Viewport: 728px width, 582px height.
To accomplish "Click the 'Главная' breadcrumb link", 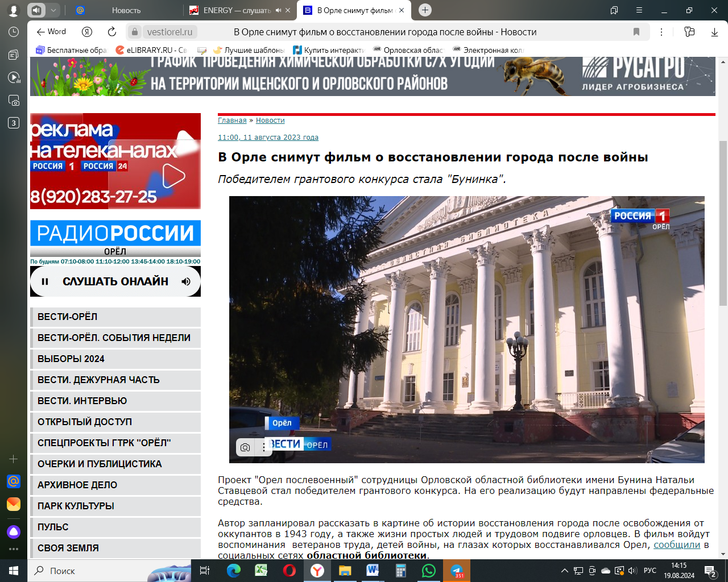I will tap(232, 120).
